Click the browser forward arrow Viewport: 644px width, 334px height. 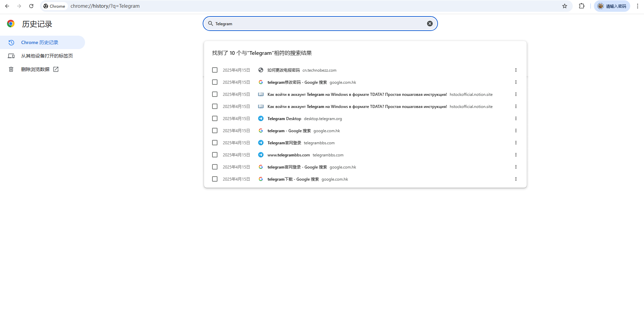[x=19, y=6]
